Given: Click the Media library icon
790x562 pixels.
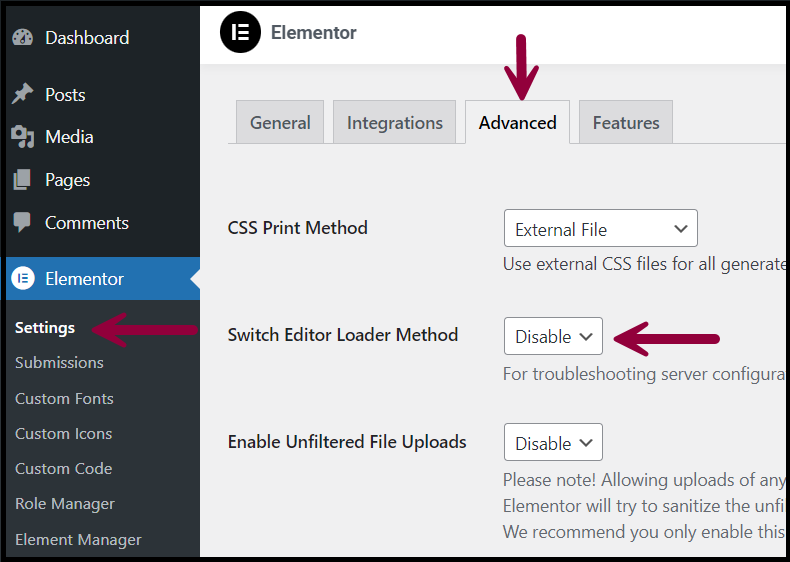Looking at the screenshot, I should point(22,137).
